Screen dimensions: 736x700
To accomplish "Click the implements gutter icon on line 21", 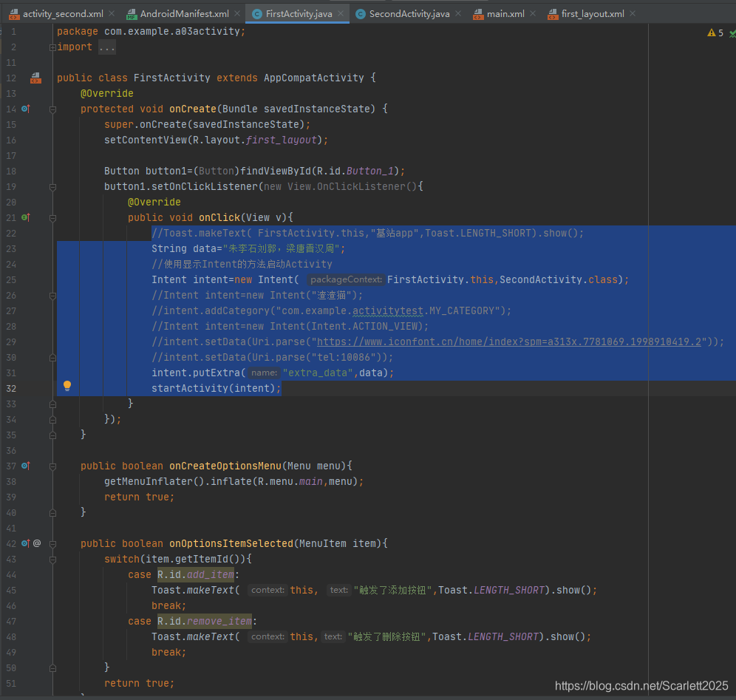I will click(26, 217).
